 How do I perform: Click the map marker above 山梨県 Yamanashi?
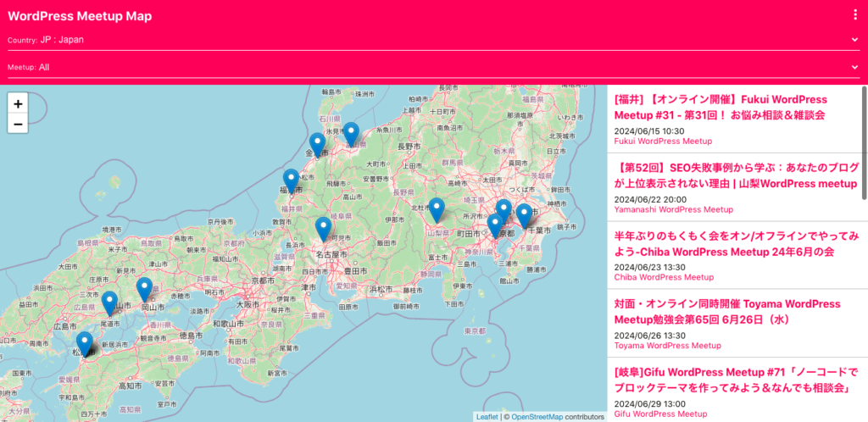point(437,210)
